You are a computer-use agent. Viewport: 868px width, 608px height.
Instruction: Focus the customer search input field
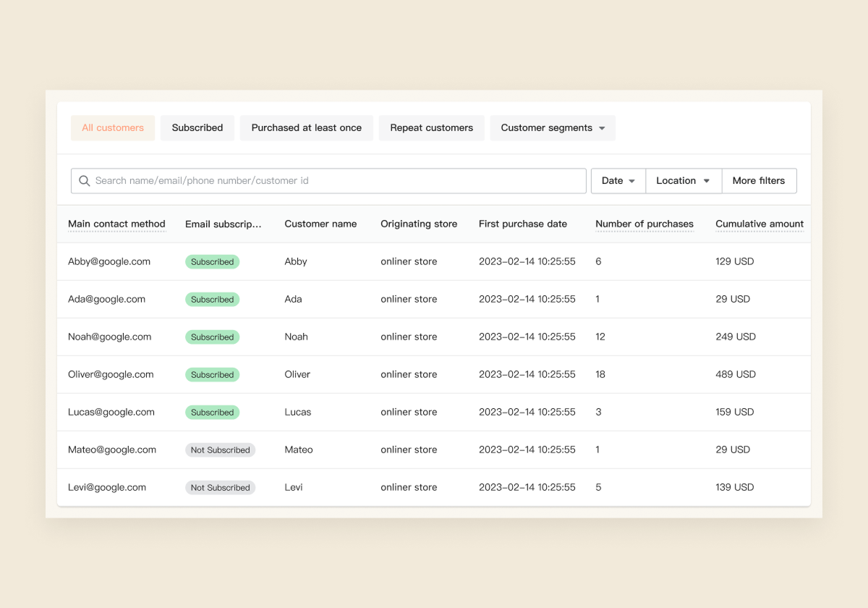point(328,181)
